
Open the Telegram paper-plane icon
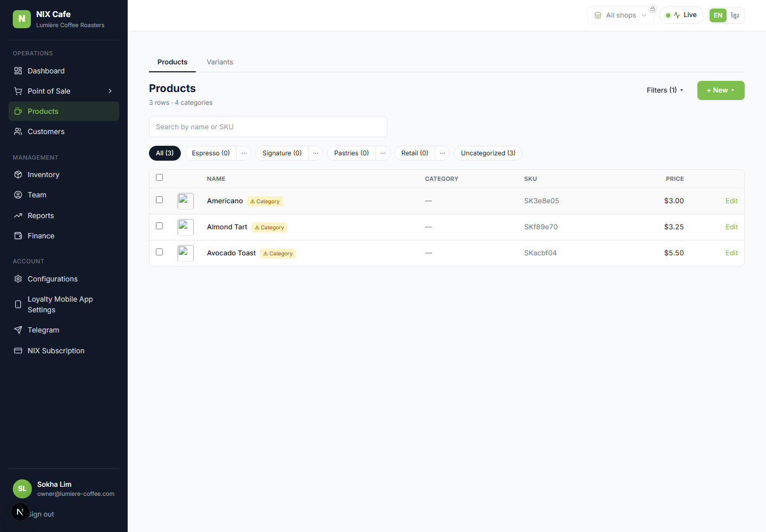point(18,330)
